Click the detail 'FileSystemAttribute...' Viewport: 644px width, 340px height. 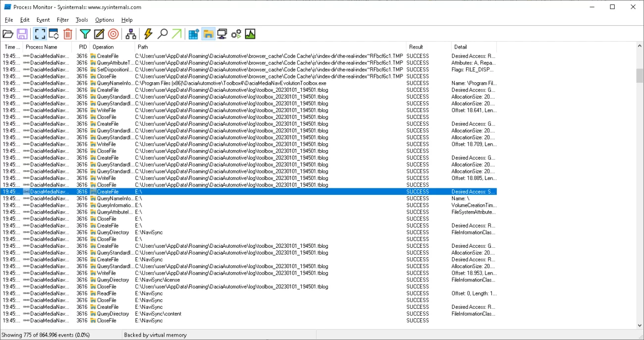474,212
